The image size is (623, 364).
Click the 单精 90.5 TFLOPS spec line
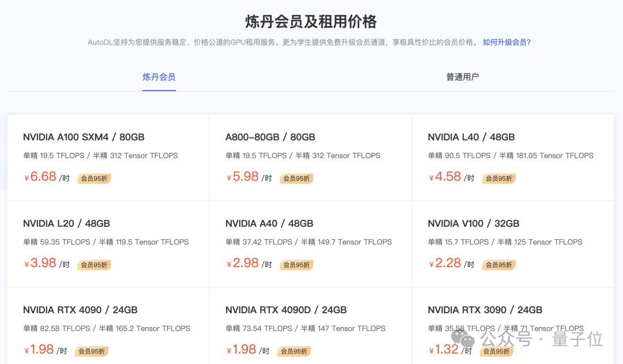pos(511,156)
